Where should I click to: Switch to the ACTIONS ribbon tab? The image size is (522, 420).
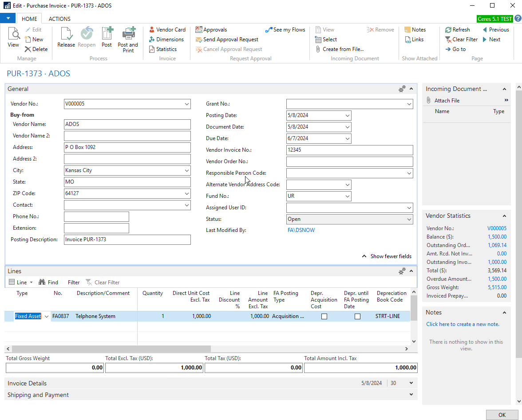coord(59,19)
